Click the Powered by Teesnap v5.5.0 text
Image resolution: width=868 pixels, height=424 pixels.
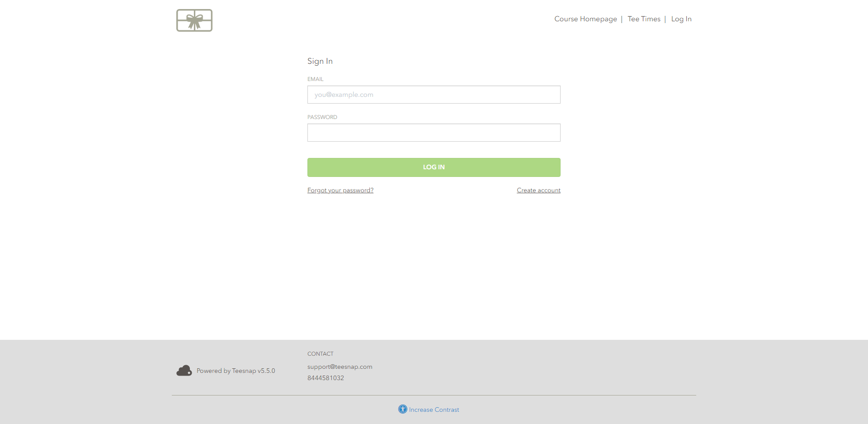[x=236, y=371]
